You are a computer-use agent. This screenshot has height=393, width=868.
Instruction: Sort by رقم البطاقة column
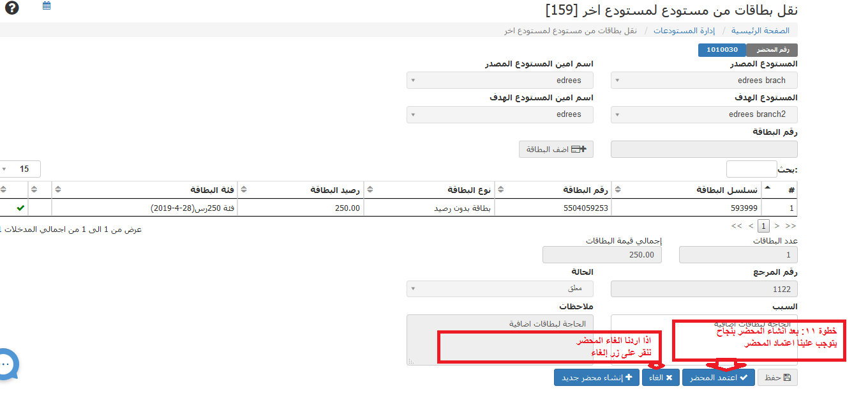553,190
